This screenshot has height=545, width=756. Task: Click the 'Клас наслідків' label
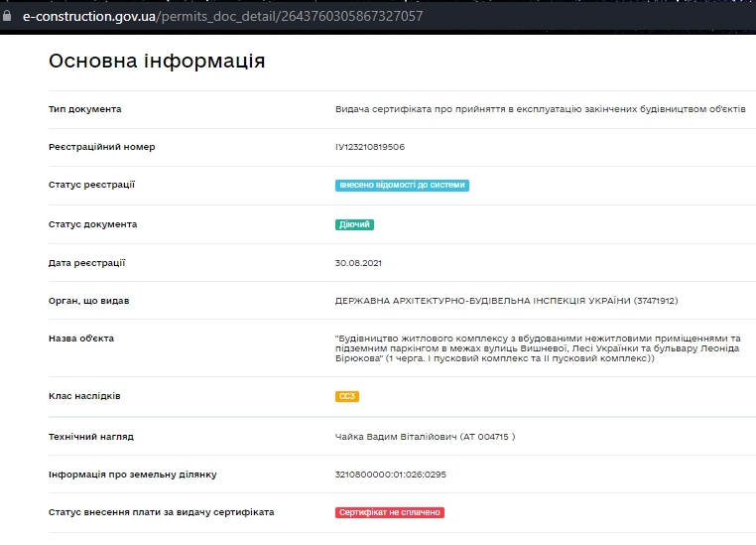[84, 396]
